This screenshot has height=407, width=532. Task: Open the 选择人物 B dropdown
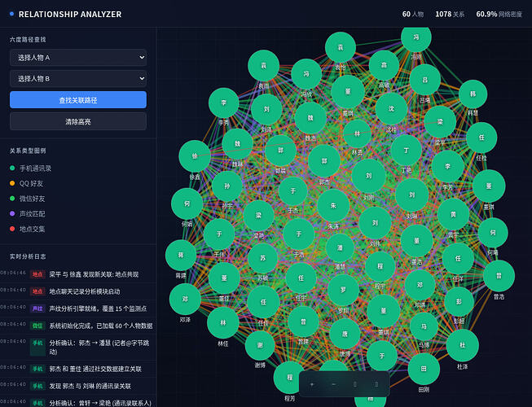[78, 79]
